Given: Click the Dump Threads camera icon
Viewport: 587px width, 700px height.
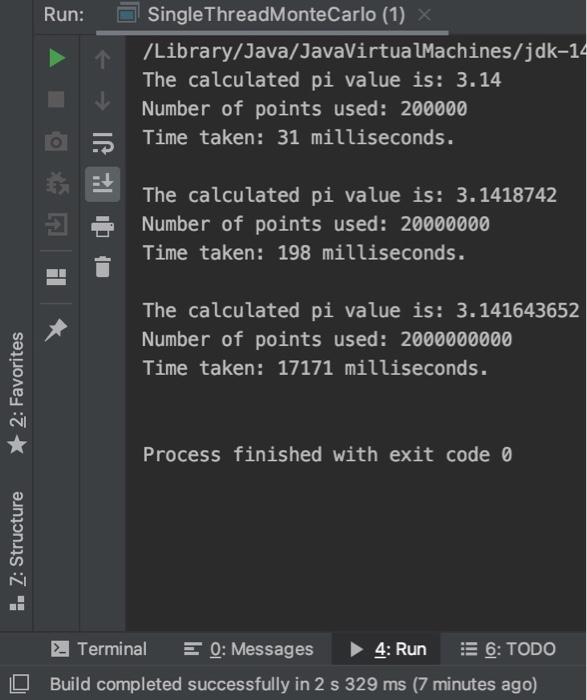Looking at the screenshot, I should coord(56,141).
